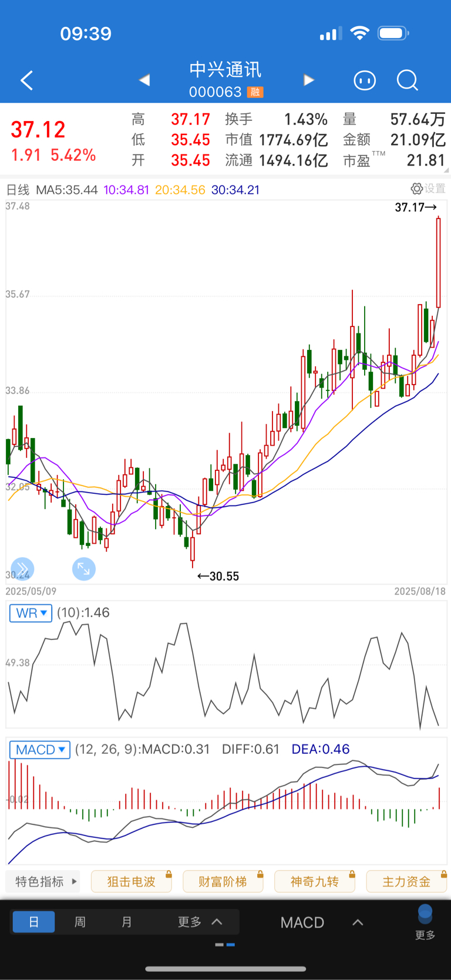Tap lock icon on 狙击电波
451x980 pixels.
click(x=169, y=874)
